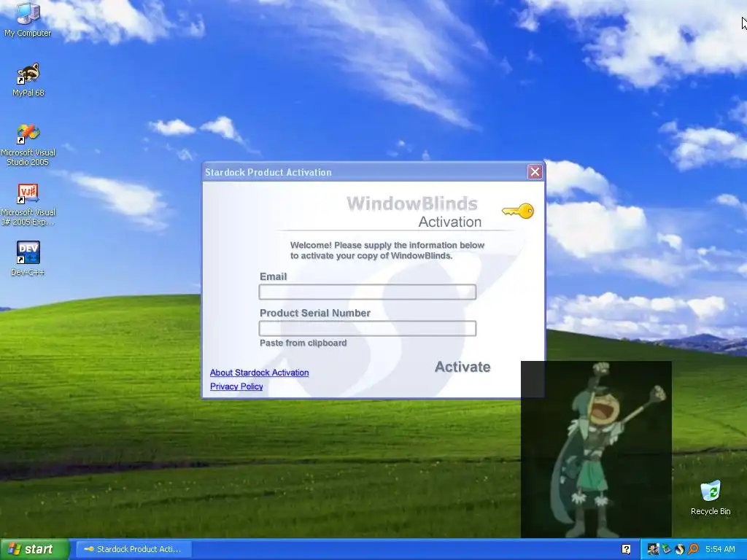
Task: Click the dancing character desktop widget
Action: pyautogui.click(x=596, y=449)
